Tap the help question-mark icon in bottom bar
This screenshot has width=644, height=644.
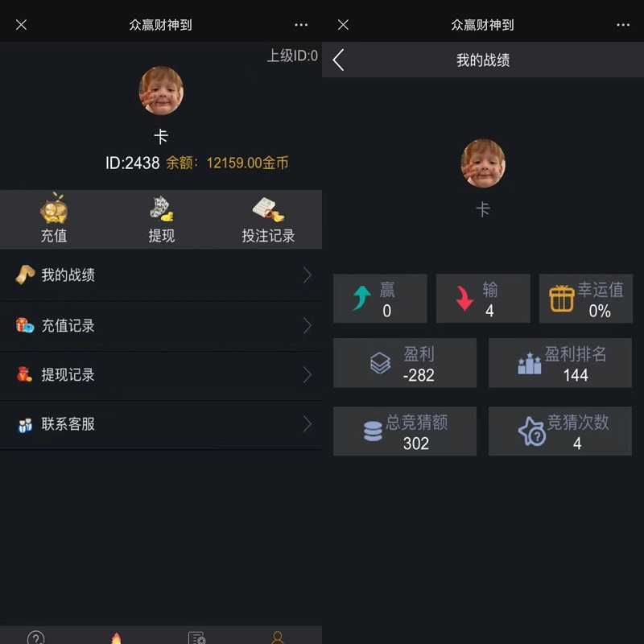[x=35, y=637]
